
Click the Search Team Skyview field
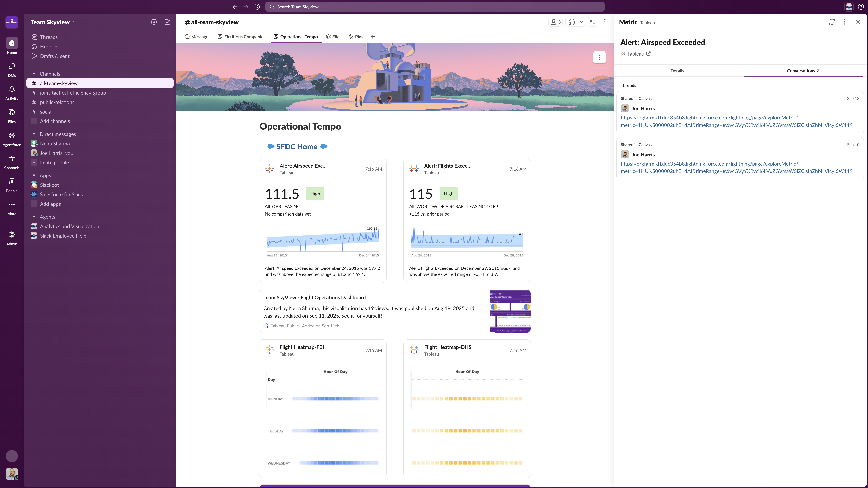(435, 7)
